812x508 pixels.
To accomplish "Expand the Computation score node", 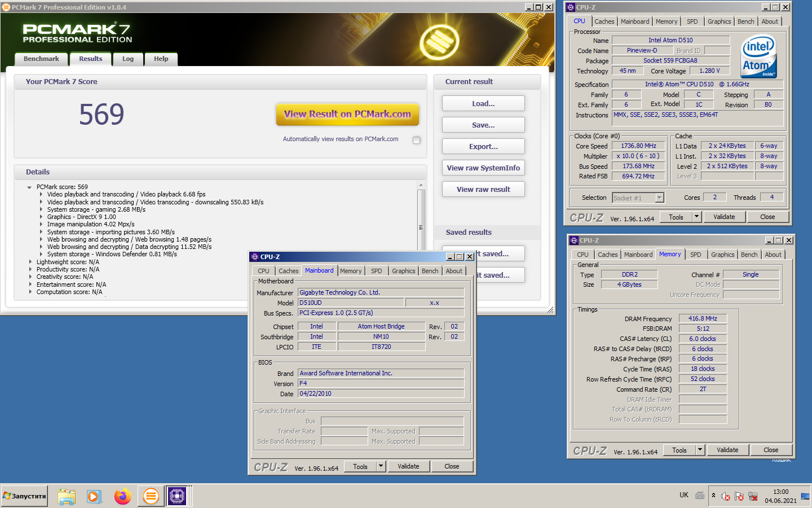I will tap(30, 292).
